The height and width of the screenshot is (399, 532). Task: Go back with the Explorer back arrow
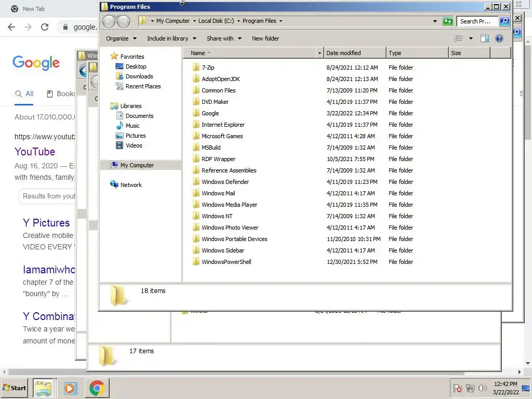(x=109, y=21)
